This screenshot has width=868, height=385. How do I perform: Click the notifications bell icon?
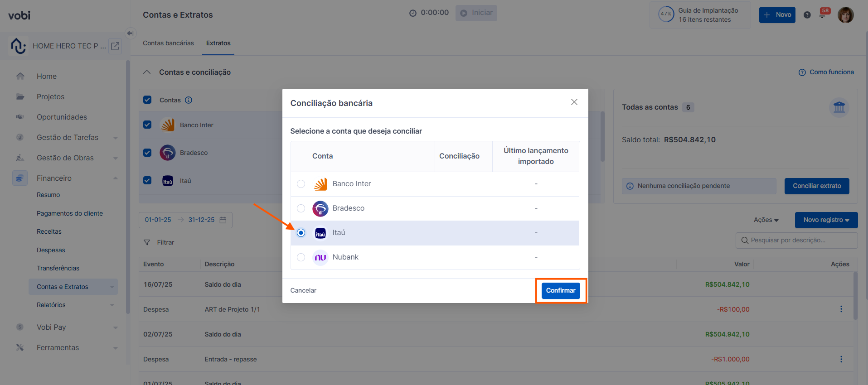823,15
